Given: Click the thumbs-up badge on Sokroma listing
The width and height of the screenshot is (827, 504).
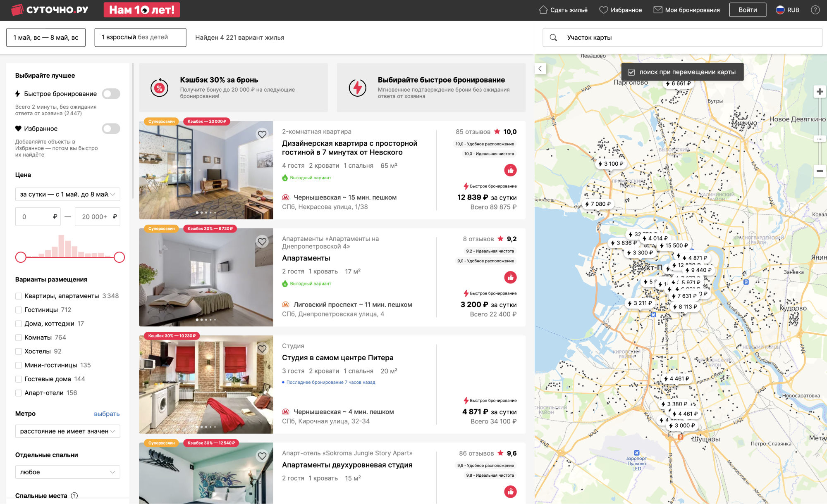Looking at the screenshot, I should (510, 492).
